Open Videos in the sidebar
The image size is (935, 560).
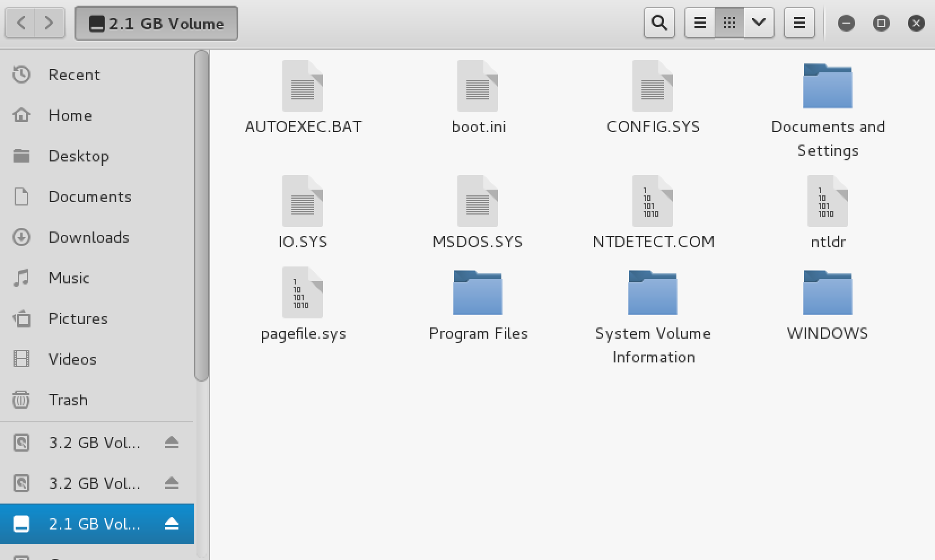(97, 359)
